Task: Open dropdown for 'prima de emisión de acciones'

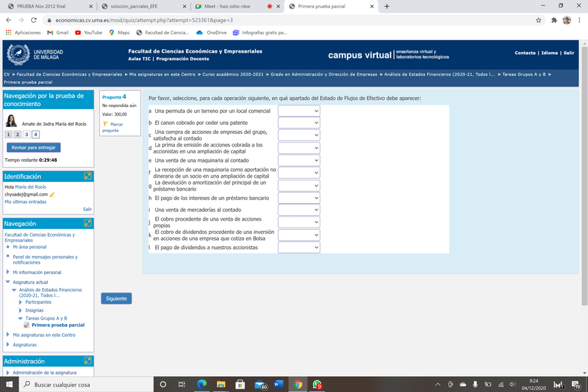Action: [x=299, y=148]
